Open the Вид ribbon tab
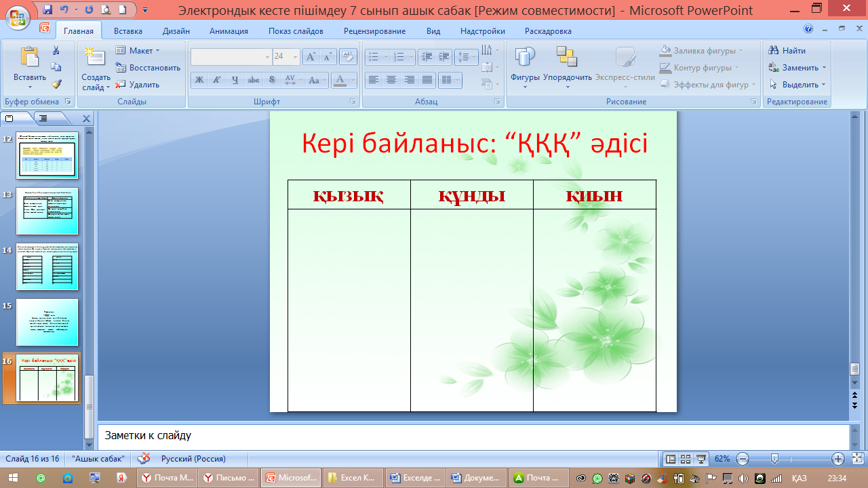 433,31
